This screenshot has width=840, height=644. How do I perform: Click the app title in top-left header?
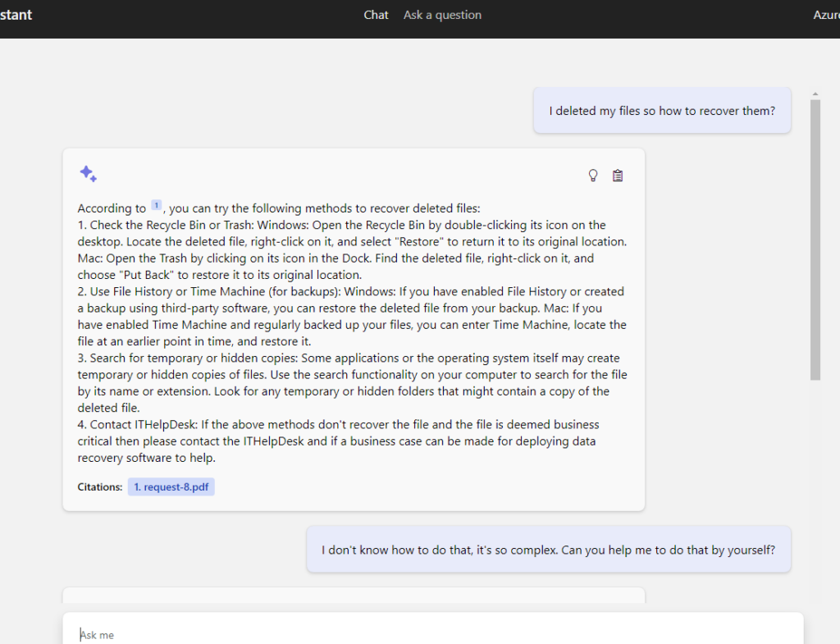pos(16,15)
